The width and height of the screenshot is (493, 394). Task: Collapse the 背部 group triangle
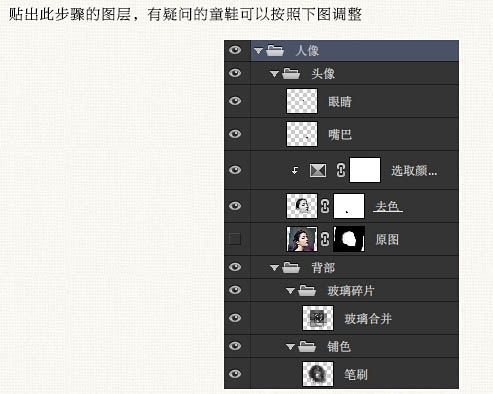tap(274, 268)
